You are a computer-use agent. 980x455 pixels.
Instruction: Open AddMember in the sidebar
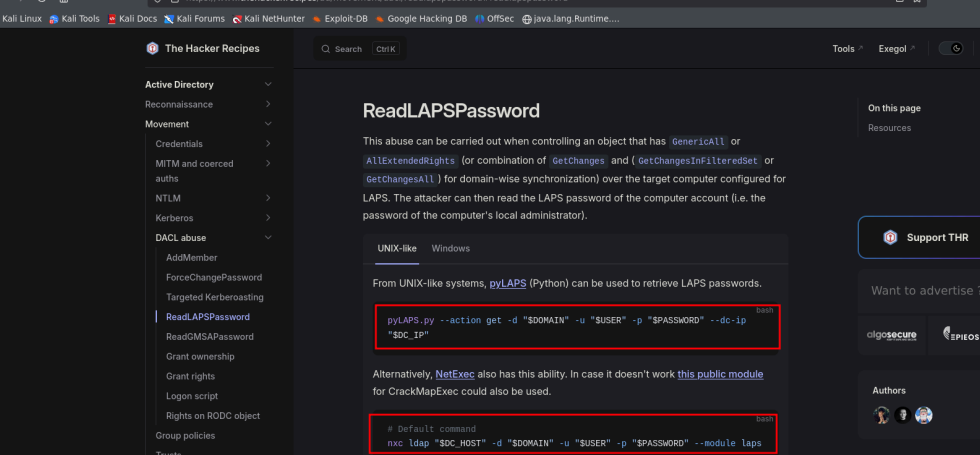[x=192, y=258]
